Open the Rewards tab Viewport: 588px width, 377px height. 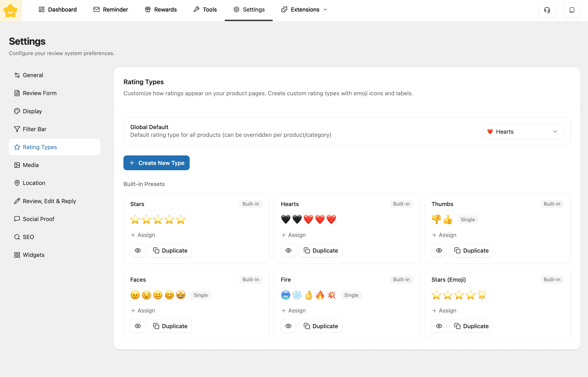pos(161,10)
